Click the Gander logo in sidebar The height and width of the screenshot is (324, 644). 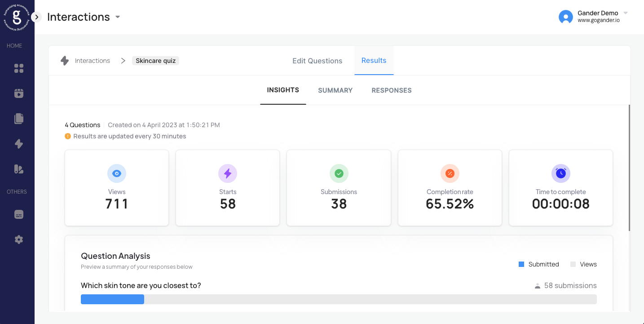pyautogui.click(x=17, y=17)
